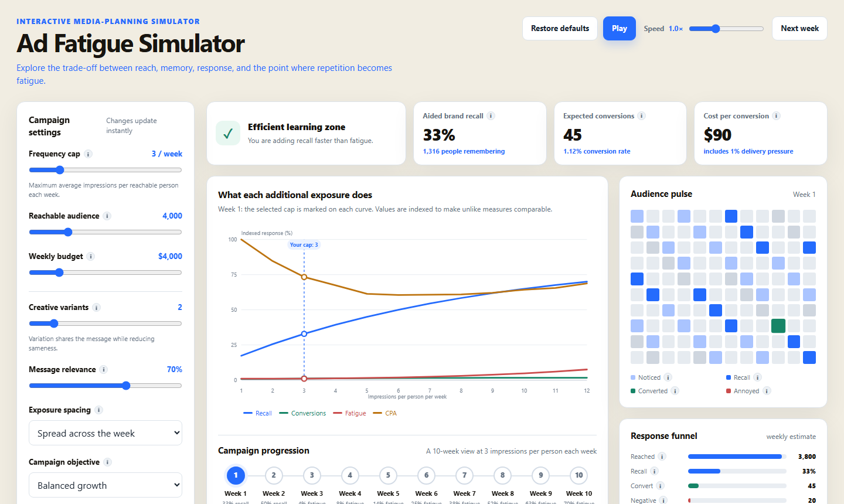
Task: Click the Next week button
Action: 799,28
